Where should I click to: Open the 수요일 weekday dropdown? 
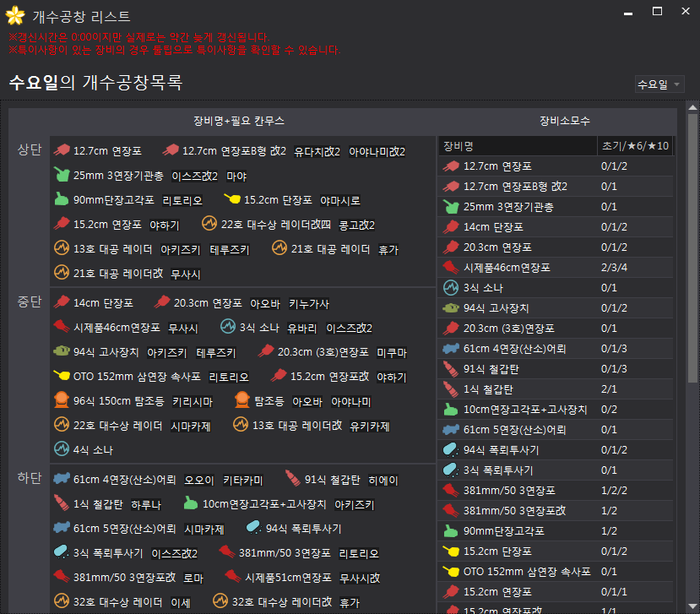click(659, 84)
